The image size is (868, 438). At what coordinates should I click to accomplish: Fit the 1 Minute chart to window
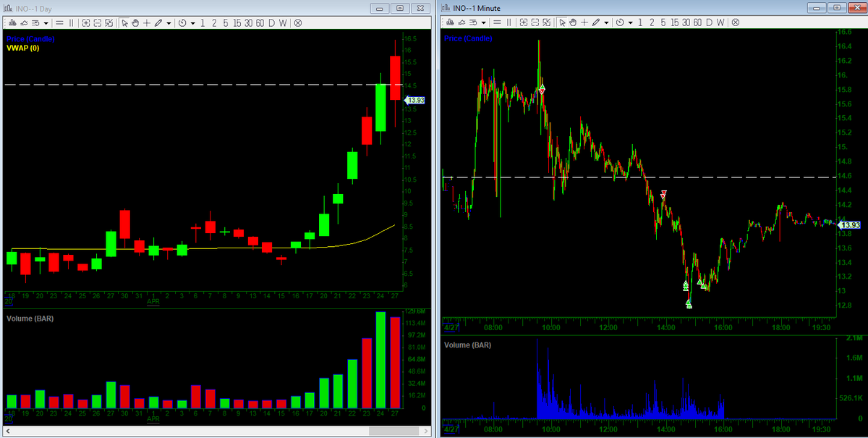click(x=546, y=22)
